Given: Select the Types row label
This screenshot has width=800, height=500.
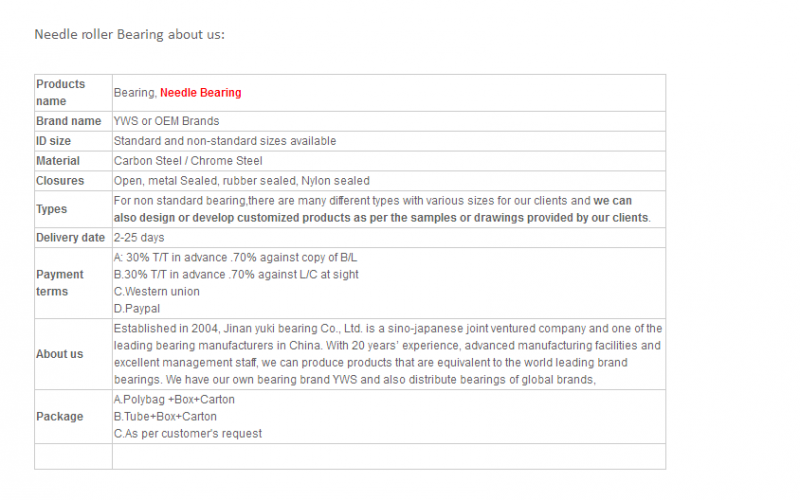Looking at the screenshot, I should point(51,209).
